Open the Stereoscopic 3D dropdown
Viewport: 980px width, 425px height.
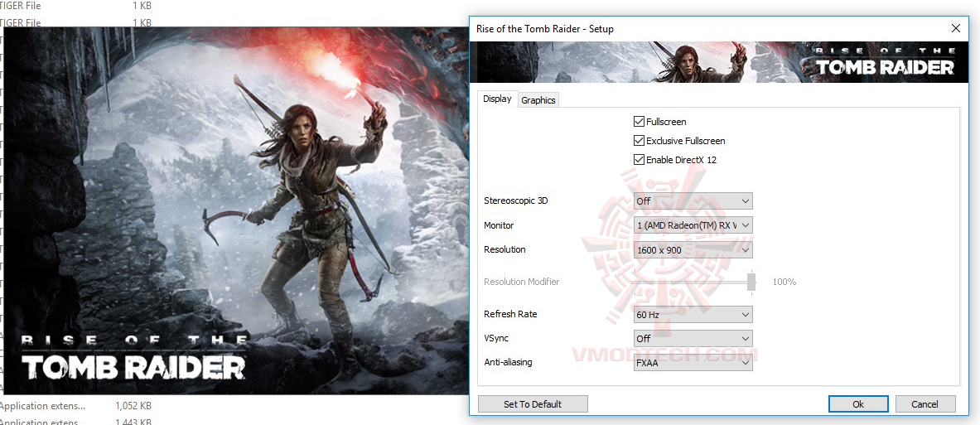point(693,201)
